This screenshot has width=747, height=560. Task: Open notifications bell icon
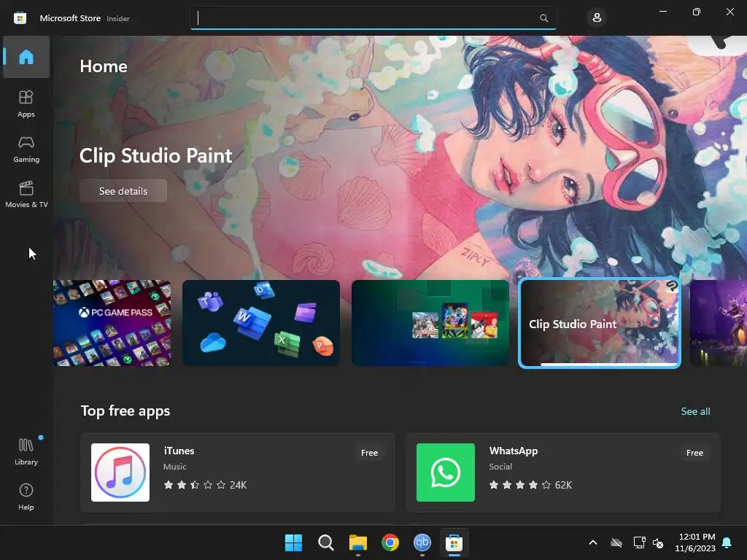(727, 542)
